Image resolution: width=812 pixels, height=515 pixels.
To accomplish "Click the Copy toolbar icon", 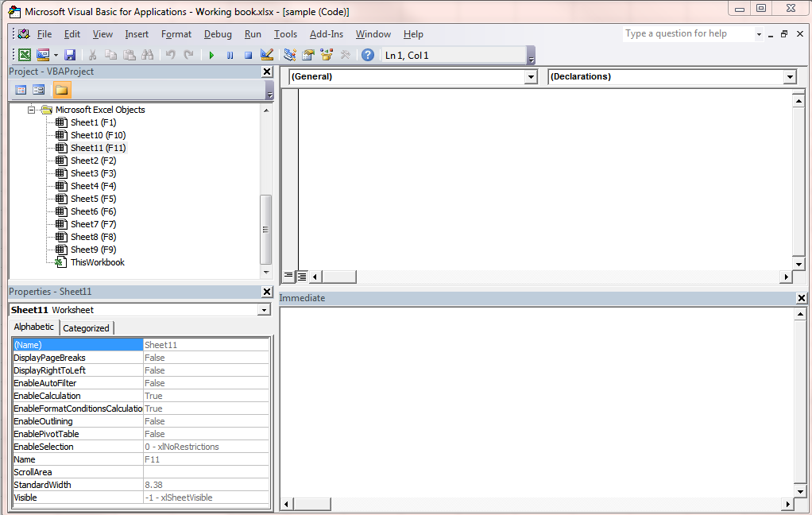I will click(110, 55).
